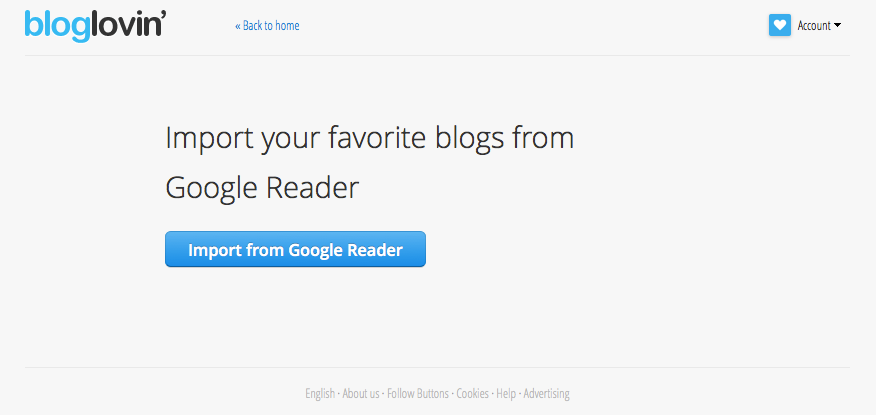Open the English language selector in footer
Screen dimensions: 876x415
pos(320,394)
